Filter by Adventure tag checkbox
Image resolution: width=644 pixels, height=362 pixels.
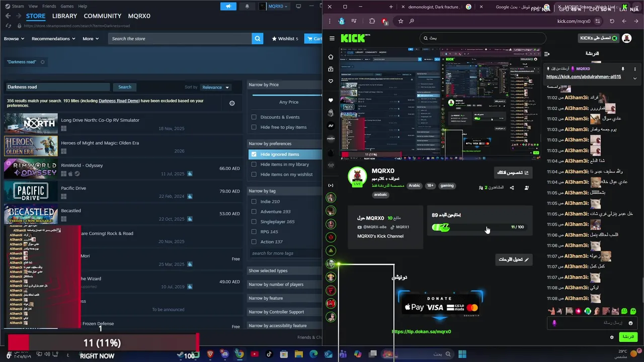[254, 212]
